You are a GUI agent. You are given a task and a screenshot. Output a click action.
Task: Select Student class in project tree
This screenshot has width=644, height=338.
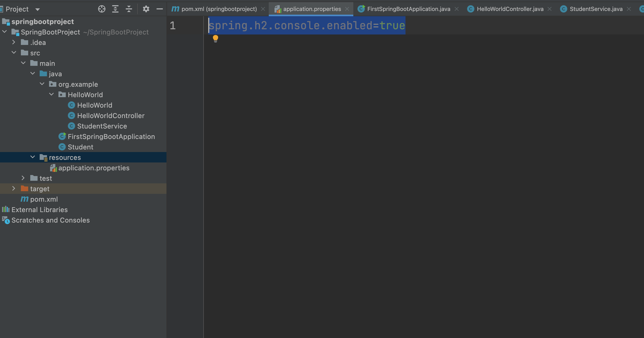pyautogui.click(x=80, y=147)
